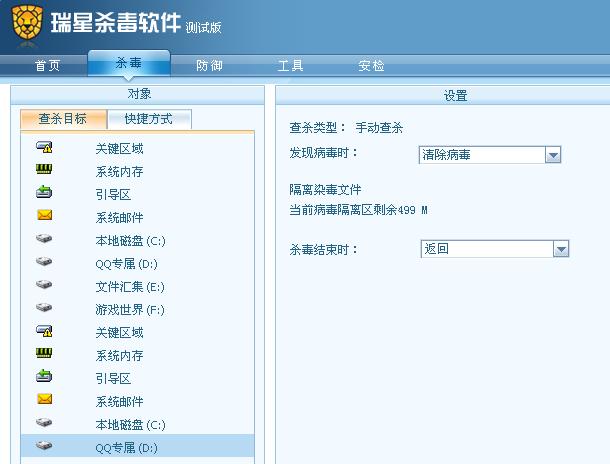610x464 pixels.
Task: Click the 测试版 label in the title
Action: click(x=203, y=27)
